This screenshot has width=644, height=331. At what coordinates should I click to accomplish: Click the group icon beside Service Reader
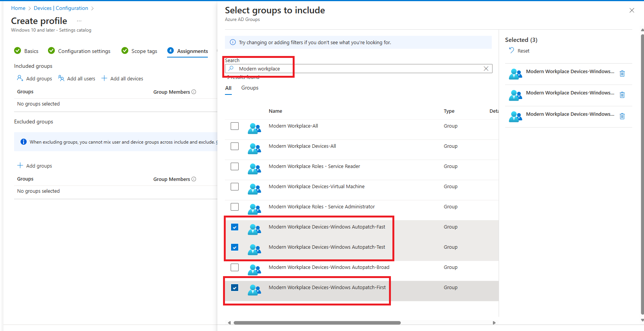point(254,169)
